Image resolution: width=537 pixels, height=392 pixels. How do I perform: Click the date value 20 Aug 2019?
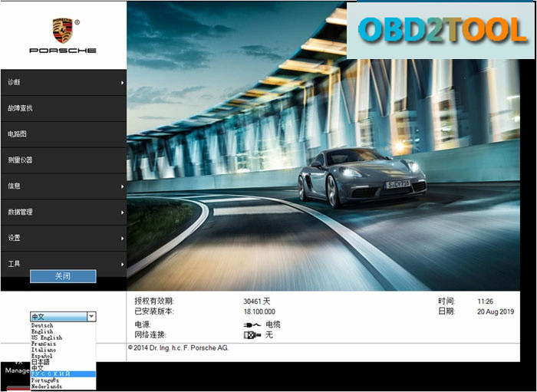point(496,312)
